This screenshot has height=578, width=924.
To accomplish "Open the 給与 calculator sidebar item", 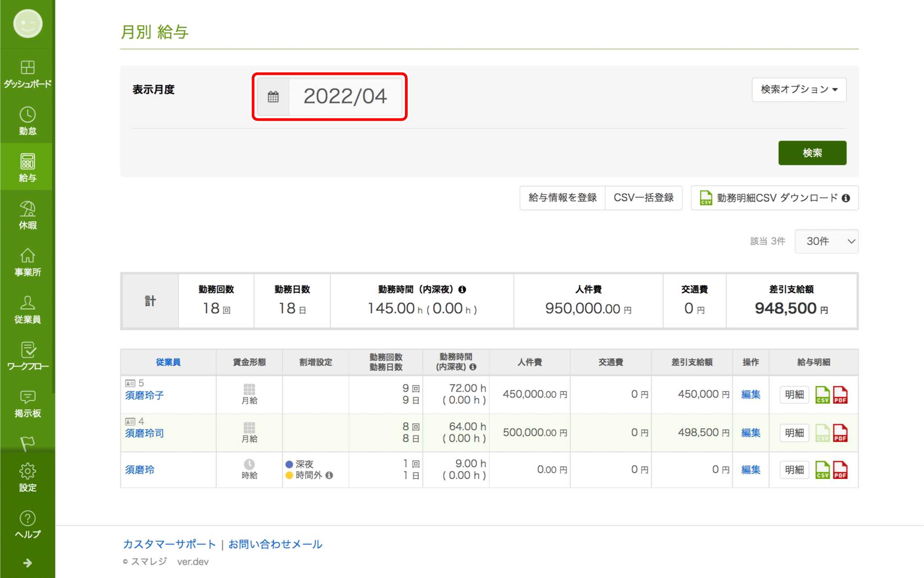I will pyautogui.click(x=28, y=167).
